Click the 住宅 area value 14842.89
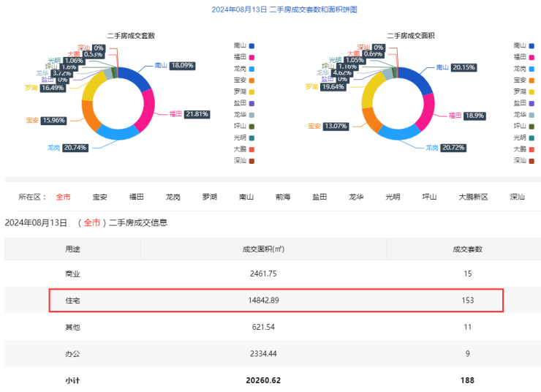Screen dimensions: 541x392 coord(263,300)
